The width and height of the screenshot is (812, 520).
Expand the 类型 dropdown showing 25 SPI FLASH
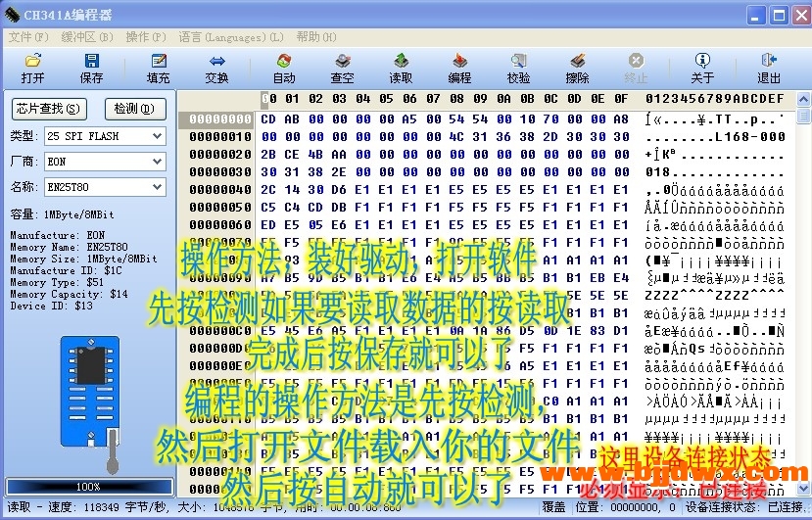[157, 136]
